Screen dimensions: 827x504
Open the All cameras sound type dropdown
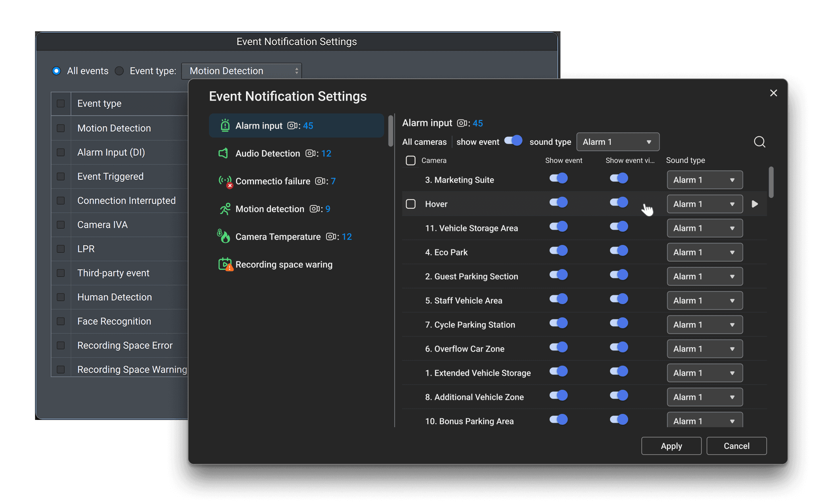(618, 142)
